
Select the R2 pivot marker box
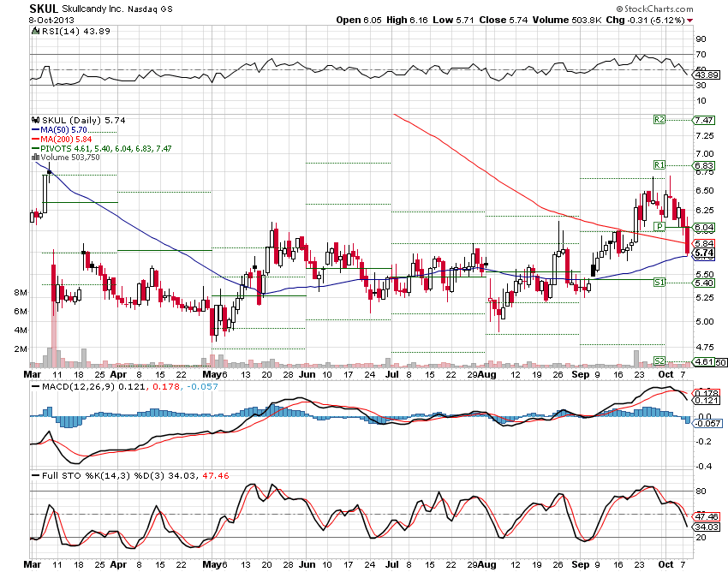coord(659,120)
